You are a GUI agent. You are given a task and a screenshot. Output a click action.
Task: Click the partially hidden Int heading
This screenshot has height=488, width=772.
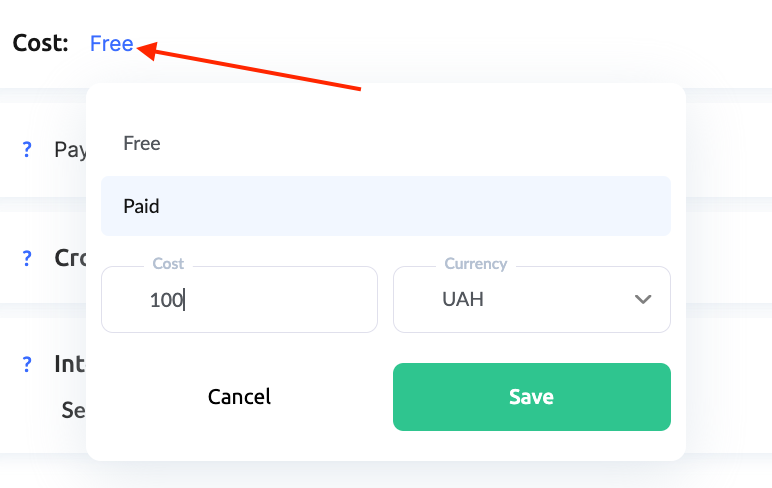(70, 364)
